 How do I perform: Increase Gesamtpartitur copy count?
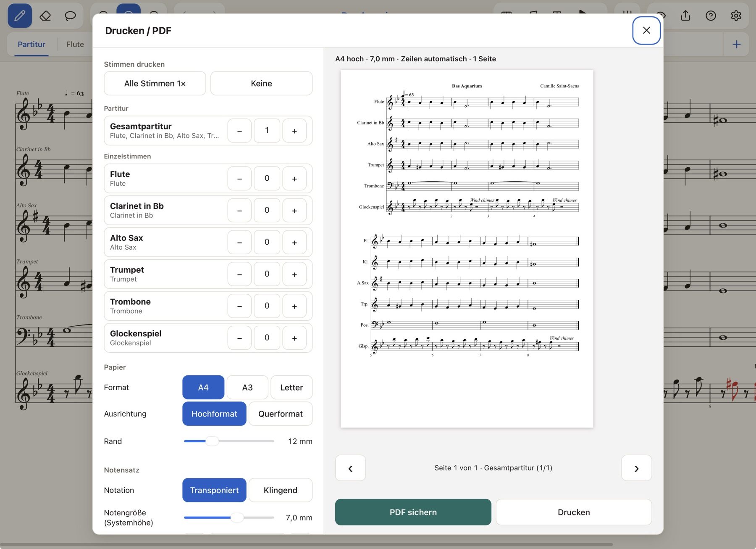coord(294,131)
